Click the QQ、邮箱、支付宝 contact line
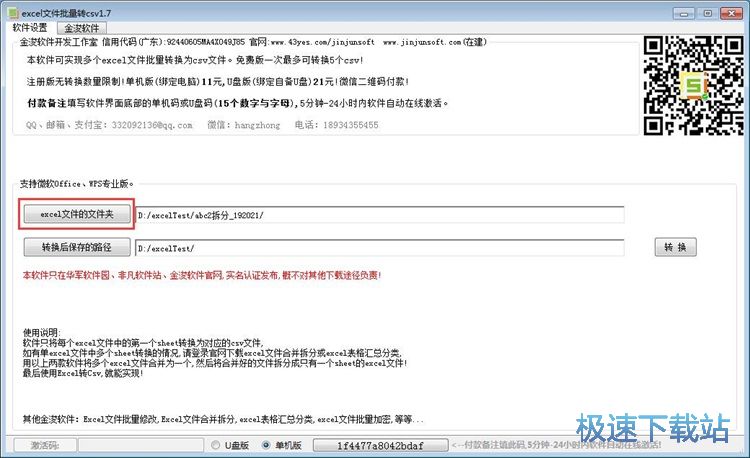The width and height of the screenshot is (750, 458). pyautogui.click(x=202, y=125)
